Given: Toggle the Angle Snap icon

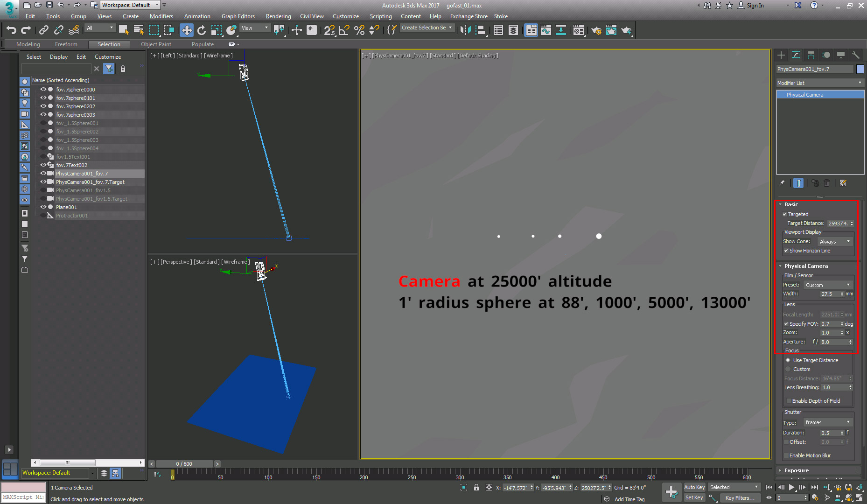Looking at the screenshot, I should (x=344, y=30).
